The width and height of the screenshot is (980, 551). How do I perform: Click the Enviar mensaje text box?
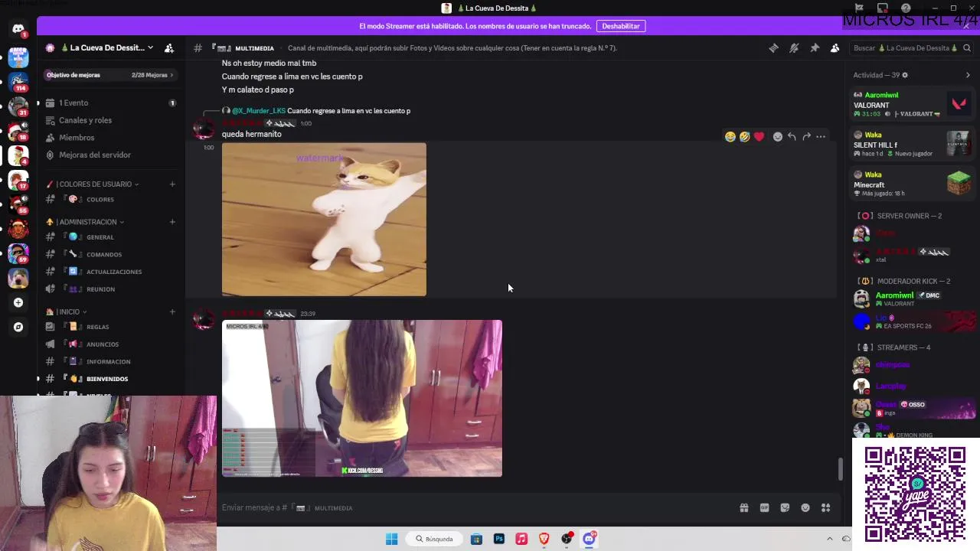(x=475, y=508)
